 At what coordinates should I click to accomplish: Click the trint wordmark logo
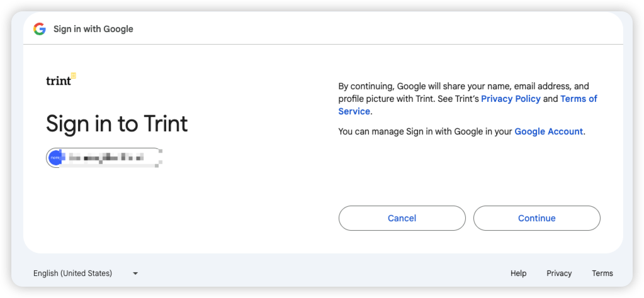coord(59,80)
